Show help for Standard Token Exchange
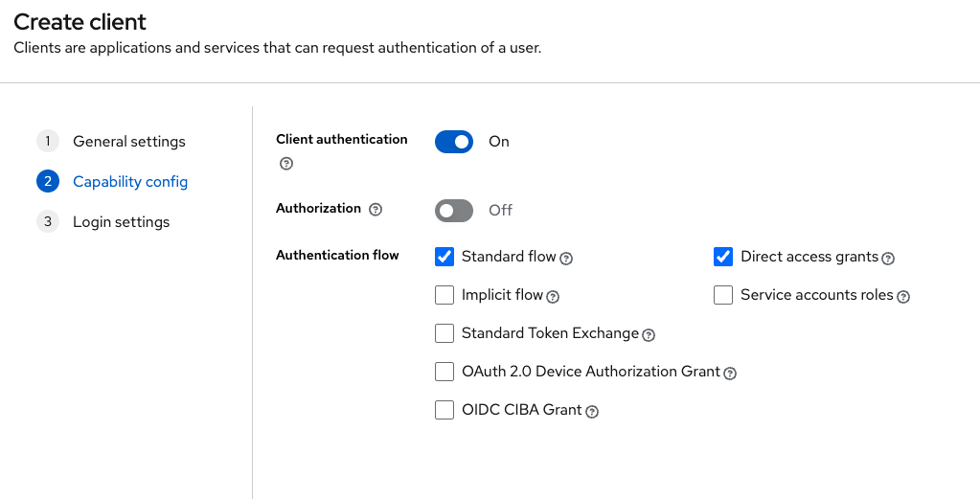980x499 pixels. point(649,335)
